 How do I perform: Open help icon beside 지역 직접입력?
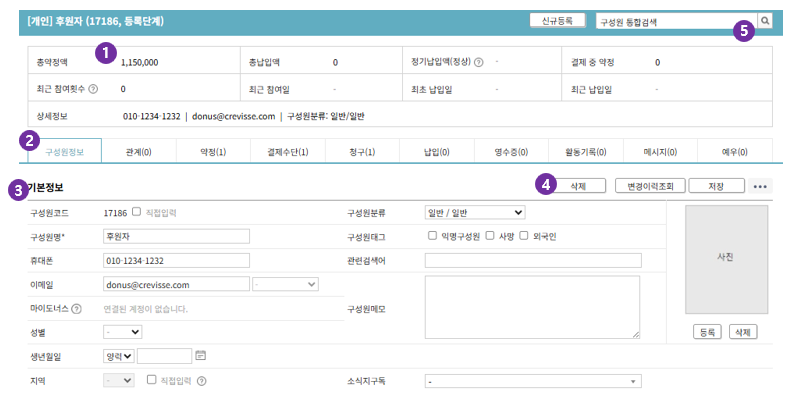202,381
